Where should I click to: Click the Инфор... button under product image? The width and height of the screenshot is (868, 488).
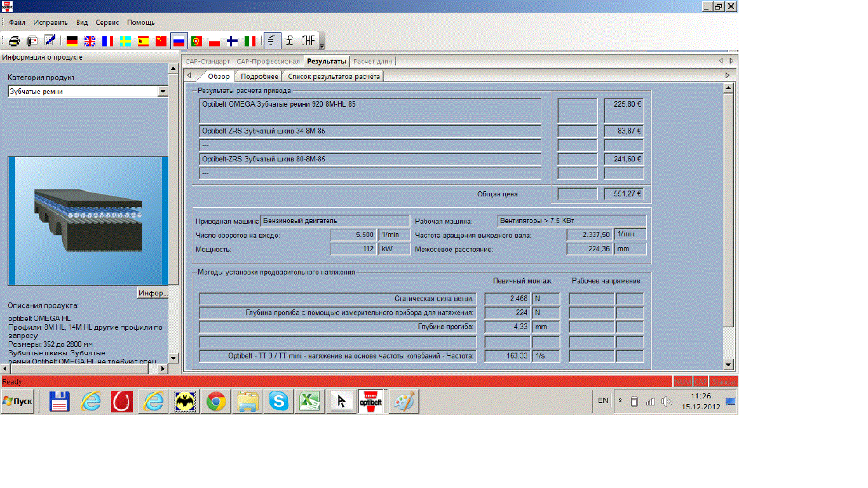coord(153,294)
